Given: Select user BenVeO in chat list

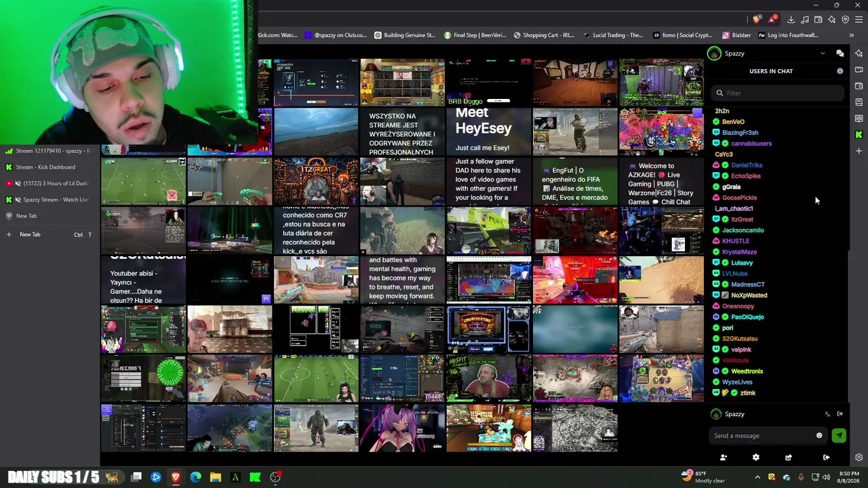Looking at the screenshot, I should click(x=733, y=122).
